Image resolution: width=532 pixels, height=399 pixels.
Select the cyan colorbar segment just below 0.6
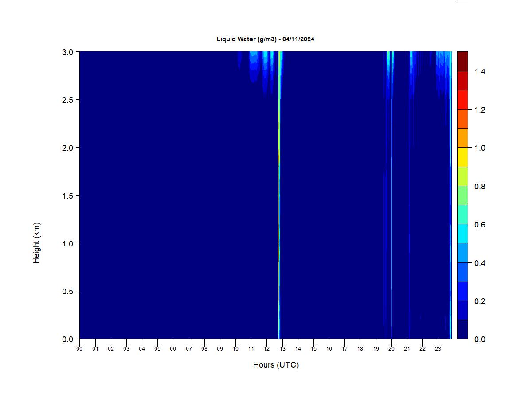(462, 234)
